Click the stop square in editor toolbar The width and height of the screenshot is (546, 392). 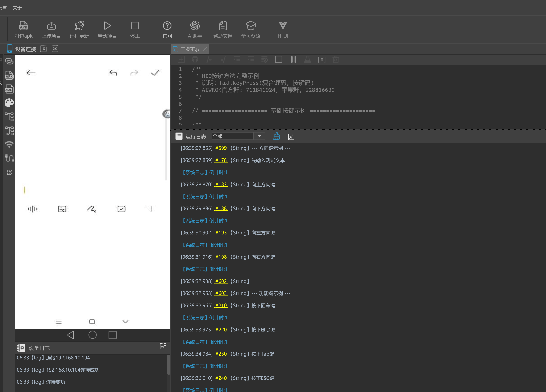279,59
